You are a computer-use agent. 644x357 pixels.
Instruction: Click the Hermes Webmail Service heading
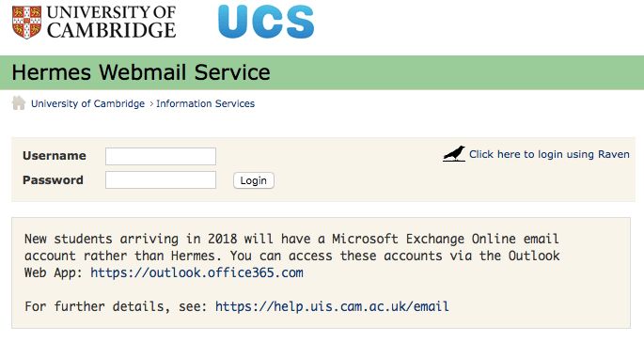(141, 72)
